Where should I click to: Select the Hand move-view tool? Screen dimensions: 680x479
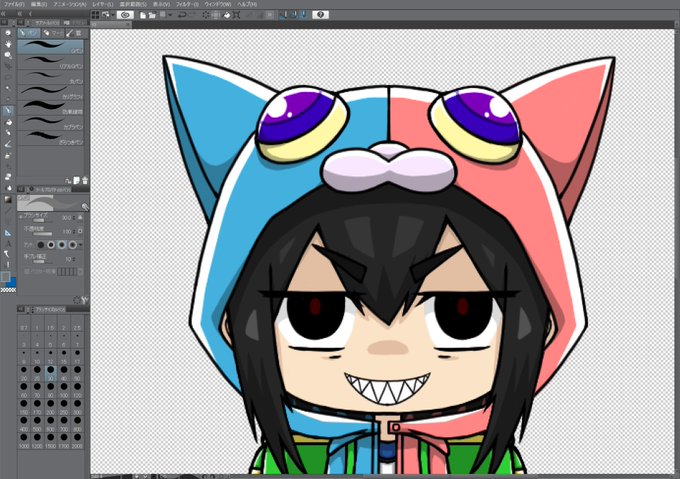8,44
